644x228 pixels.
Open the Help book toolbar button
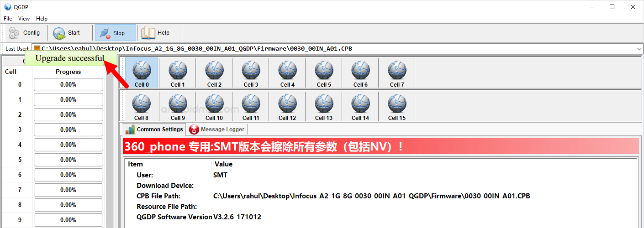(156, 33)
